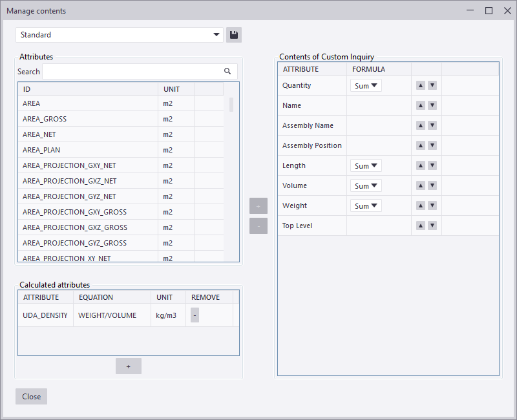This screenshot has width=517, height=420.
Task: Open the Sum formula dropdown for Weight
Action: click(x=365, y=205)
